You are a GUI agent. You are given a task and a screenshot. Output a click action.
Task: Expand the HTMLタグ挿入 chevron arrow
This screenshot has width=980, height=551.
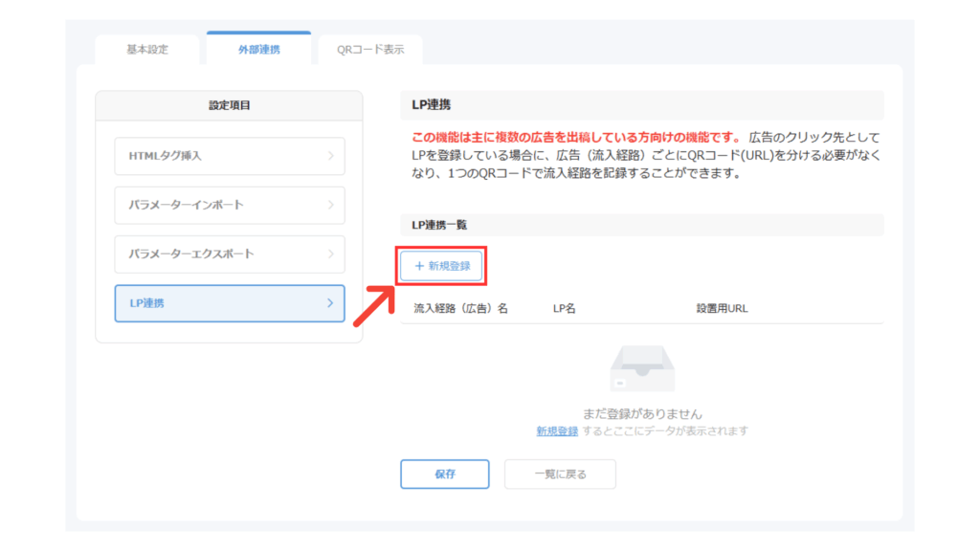coord(330,156)
